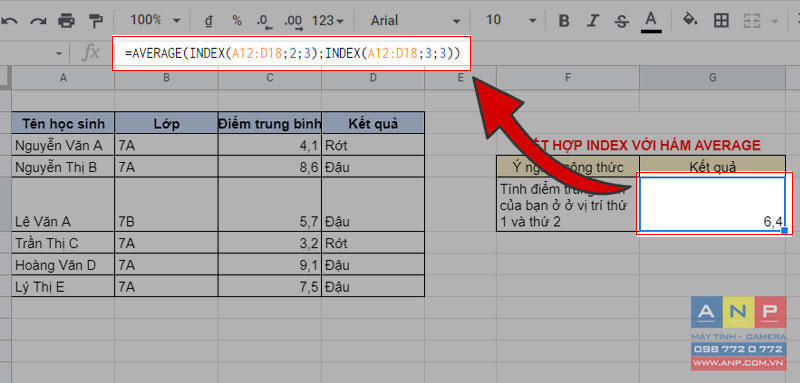This screenshot has height=383, width=800.
Task: Click into the AVERAGE formula bar
Action: tap(291, 53)
